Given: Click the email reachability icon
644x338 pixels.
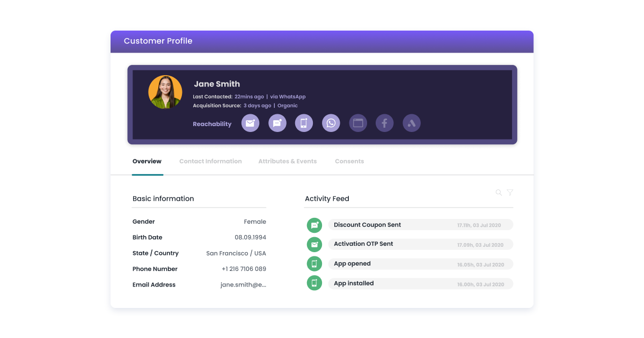Looking at the screenshot, I should click(250, 123).
